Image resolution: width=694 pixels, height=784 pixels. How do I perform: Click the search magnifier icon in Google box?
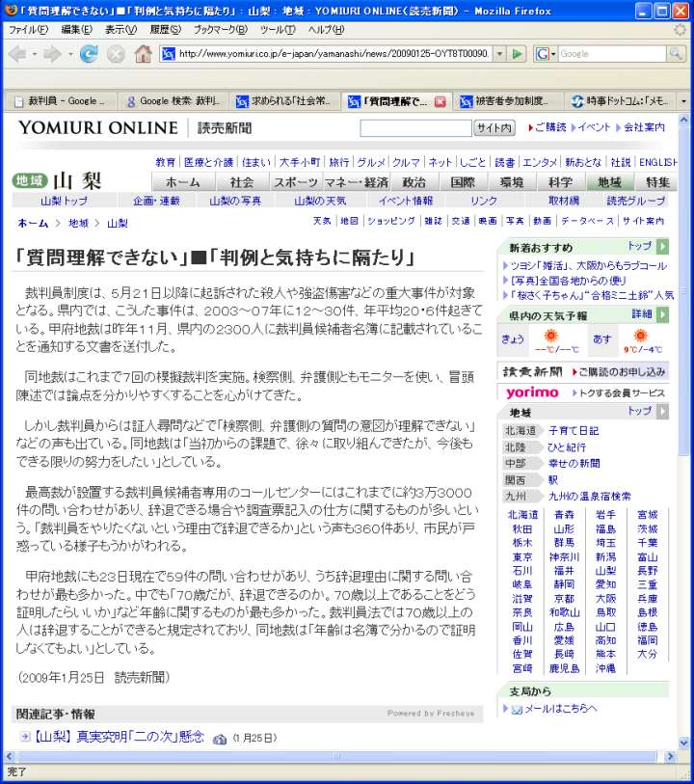675,54
